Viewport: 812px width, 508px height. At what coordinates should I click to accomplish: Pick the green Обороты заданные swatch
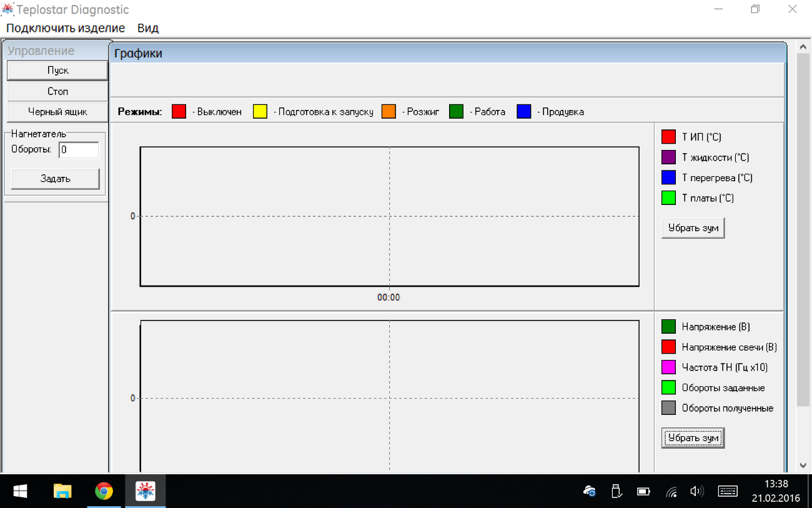click(669, 387)
